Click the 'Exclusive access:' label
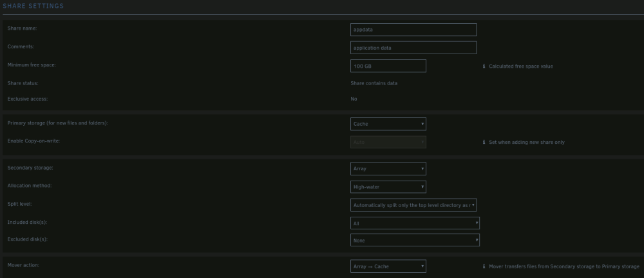 click(28, 99)
